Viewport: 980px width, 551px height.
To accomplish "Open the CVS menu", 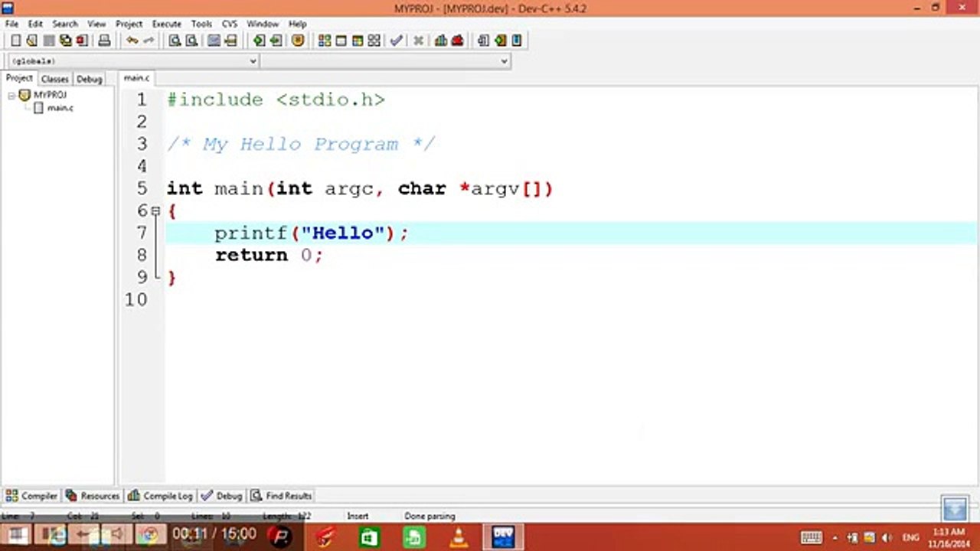I will pyautogui.click(x=230, y=24).
